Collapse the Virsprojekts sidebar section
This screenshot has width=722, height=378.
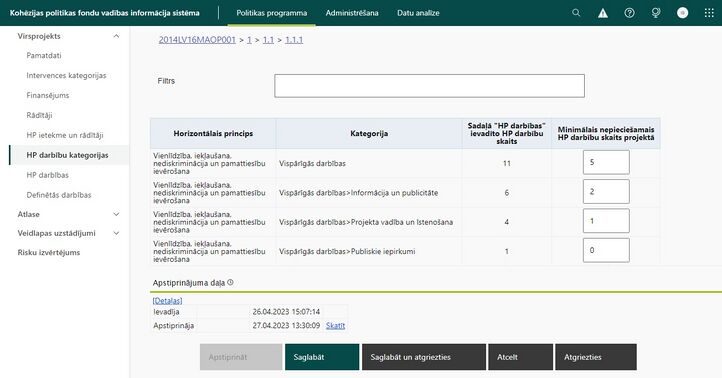click(116, 36)
